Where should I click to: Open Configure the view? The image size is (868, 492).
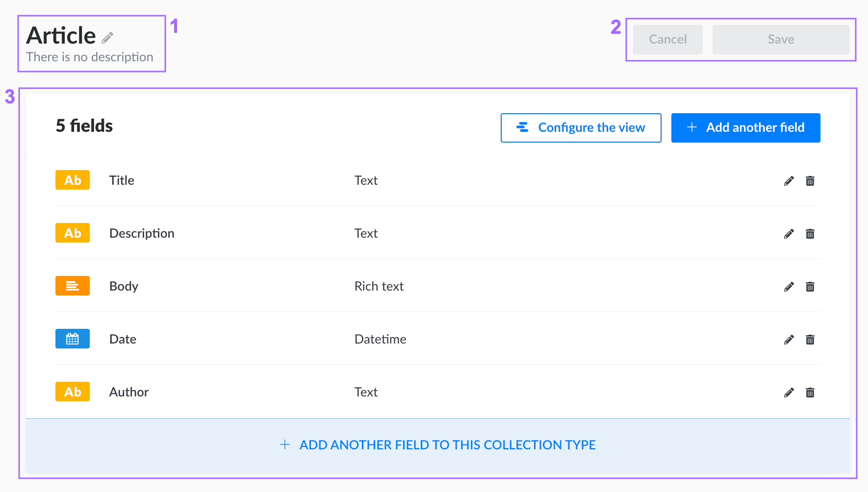pyautogui.click(x=581, y=127)
